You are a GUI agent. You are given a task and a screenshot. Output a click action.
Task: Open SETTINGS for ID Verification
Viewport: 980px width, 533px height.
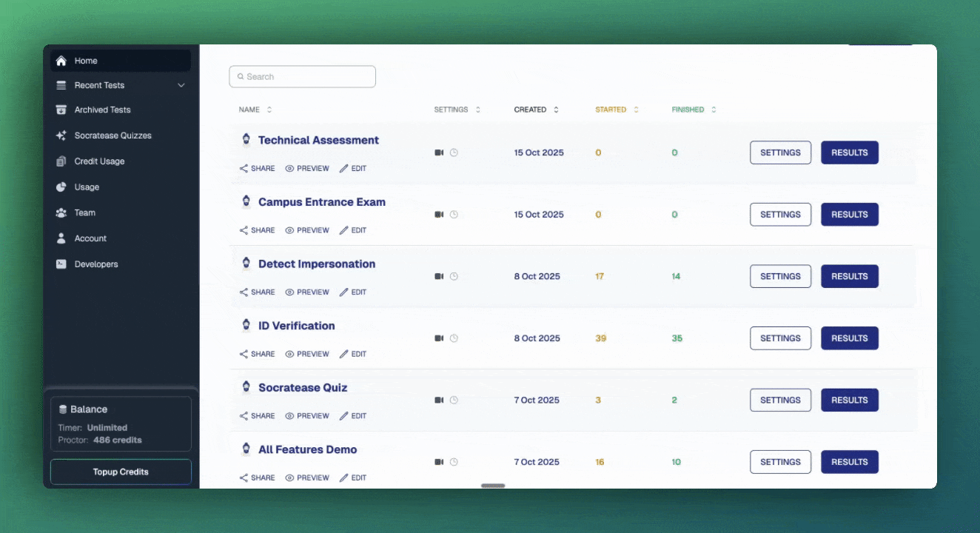(780, 338)
